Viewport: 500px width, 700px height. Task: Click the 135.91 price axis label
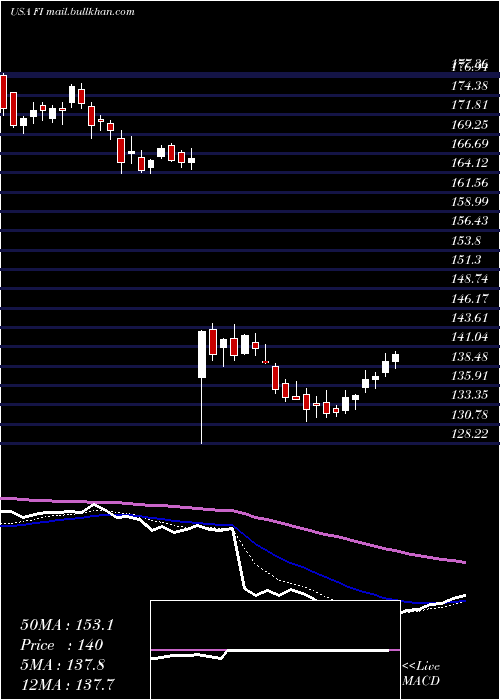pyautogui.click(x=470, y=376)
